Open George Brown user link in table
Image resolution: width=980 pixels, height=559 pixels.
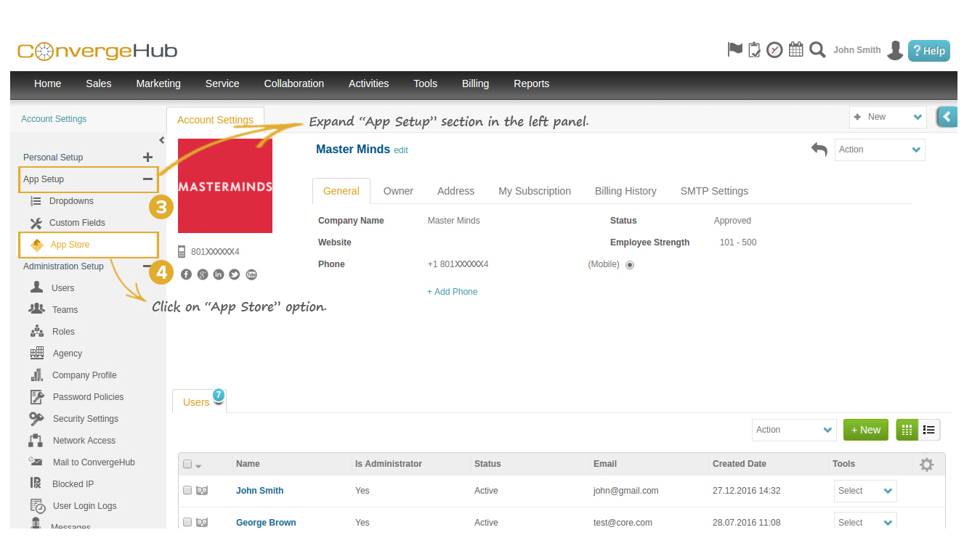(266, 523)
